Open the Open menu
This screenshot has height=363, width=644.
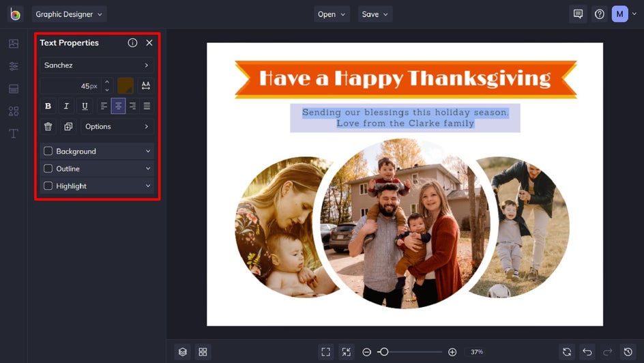click(x=332, y=14)
